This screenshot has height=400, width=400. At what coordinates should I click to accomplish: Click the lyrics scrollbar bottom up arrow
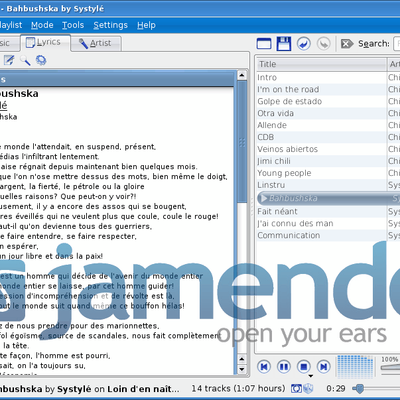[242, 359]
